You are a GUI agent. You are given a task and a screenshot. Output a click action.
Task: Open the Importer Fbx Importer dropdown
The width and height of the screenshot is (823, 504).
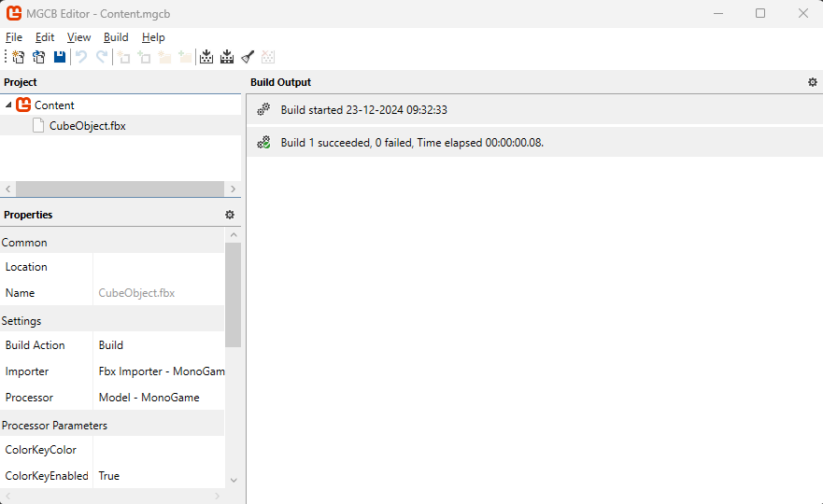(159, 371)
